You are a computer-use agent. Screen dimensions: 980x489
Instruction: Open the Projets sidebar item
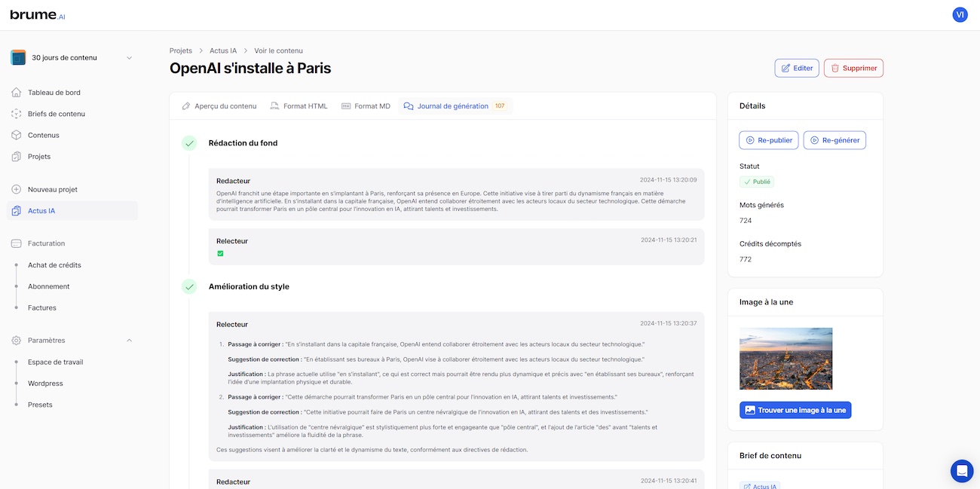pyautogui.click(x=39, y=157)
